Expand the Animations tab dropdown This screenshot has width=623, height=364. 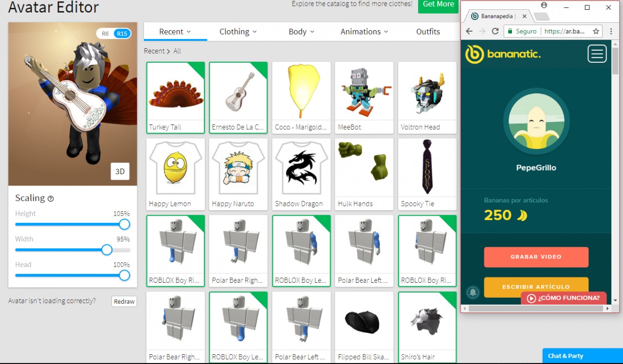tap(365, 32)
